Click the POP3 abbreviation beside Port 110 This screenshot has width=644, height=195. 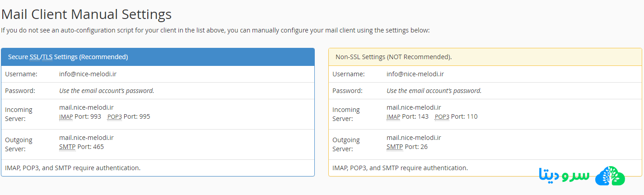pos(442,116)
